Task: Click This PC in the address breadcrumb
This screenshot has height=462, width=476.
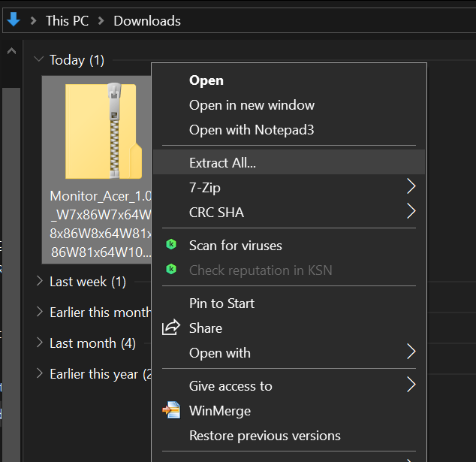Action: pyautogui.click(x=68, y=21)
